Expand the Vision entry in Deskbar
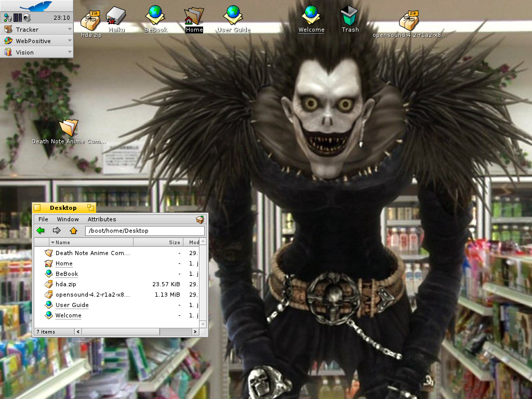532x399 pixels. point(70,52)
